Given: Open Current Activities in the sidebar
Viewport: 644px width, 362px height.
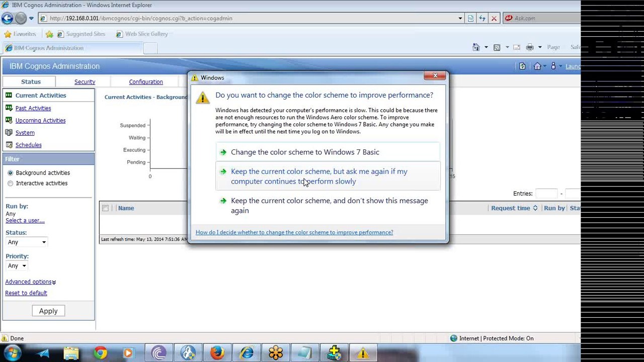Looking at the screenshot, I should (x=41, y=96).
